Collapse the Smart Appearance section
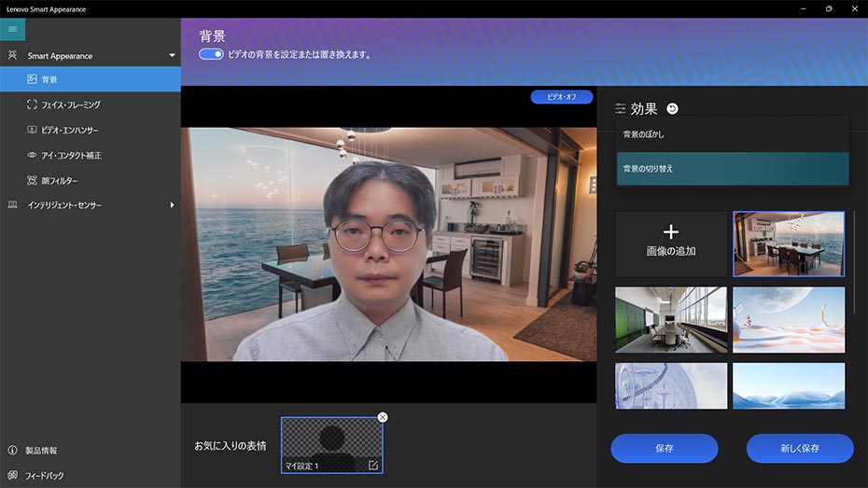868x488 pixels. (172, 56)
